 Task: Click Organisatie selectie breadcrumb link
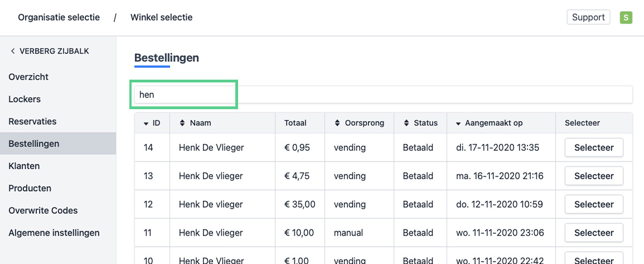coord(59,17)
